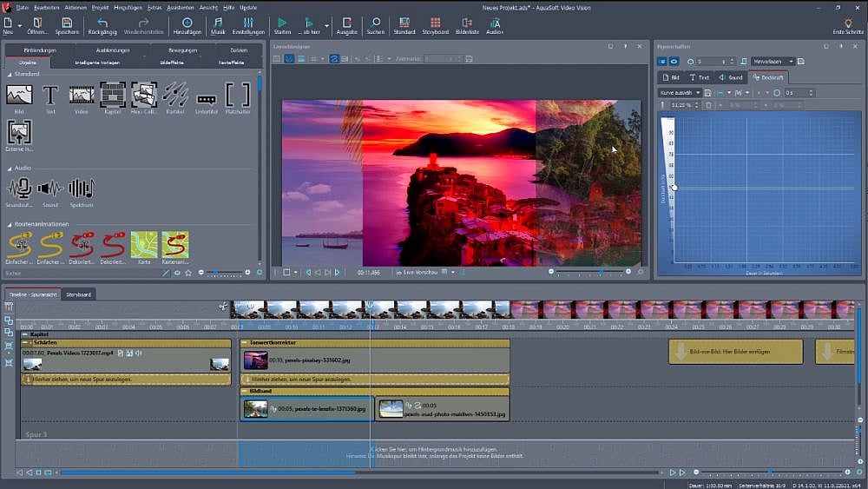The height and width of the screenshot is (489, 868).
Task: Select the Partikel object icon
Action: click(x=175, y=96)
